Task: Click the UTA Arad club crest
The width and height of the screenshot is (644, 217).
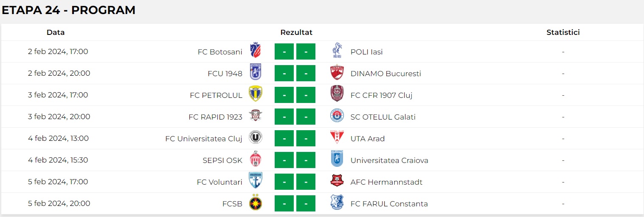Action: (337, 138)
